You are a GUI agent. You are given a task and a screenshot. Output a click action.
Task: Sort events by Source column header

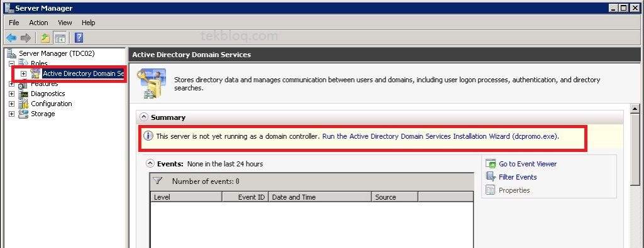tap(395, 197)
